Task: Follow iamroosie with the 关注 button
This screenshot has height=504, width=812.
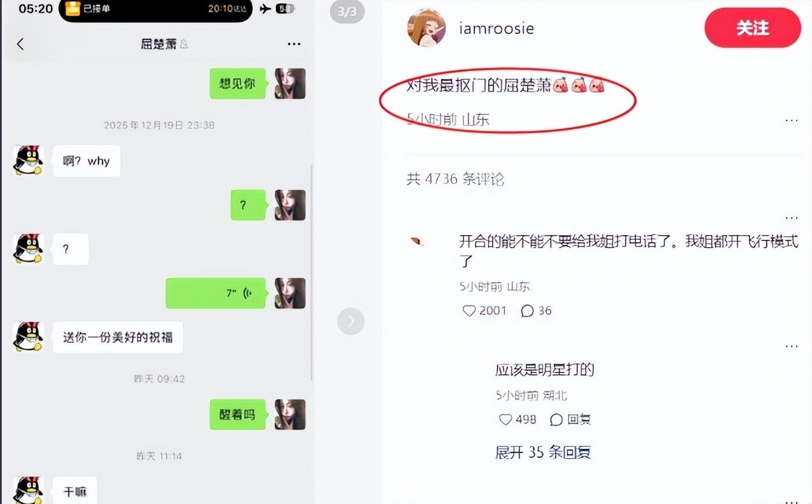Action: 753,28
